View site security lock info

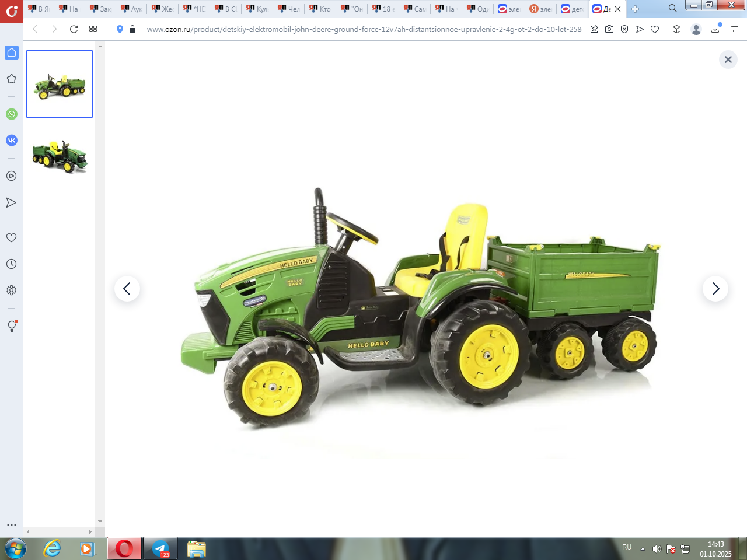tap(132, 29)
